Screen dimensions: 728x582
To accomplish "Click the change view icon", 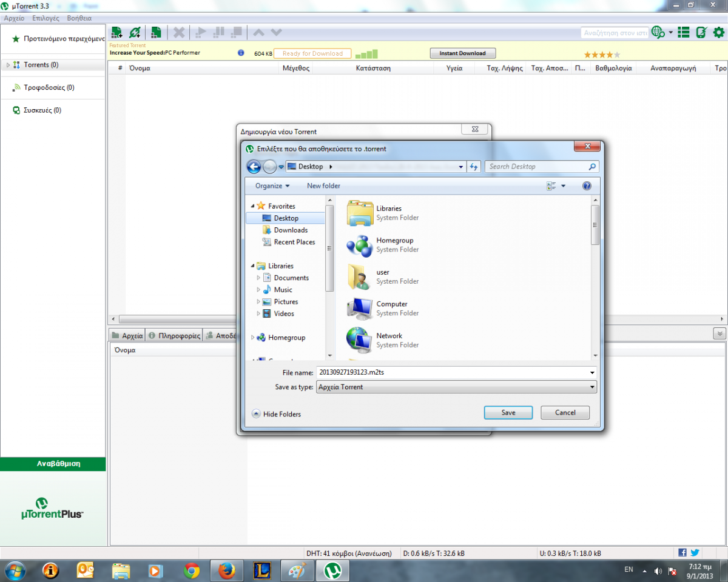I will click(x=551, y=186).
